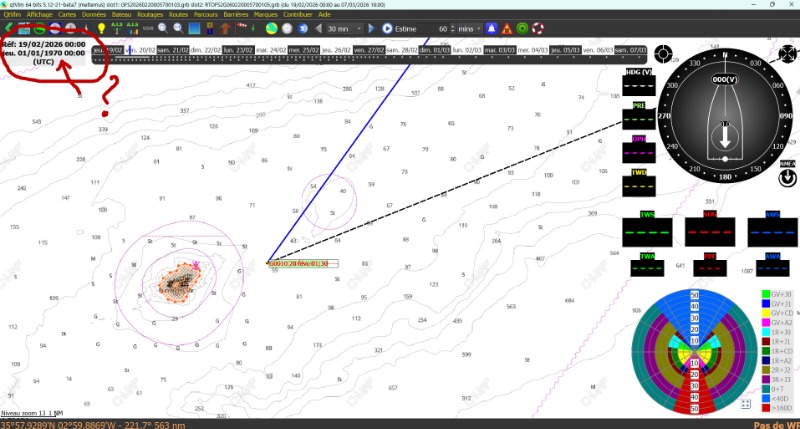Click the yellow light bulb toolbar icon
Image resolution: width=800 pixels, height=429 pixels.
pyautogui.click(x=102, y=28)
